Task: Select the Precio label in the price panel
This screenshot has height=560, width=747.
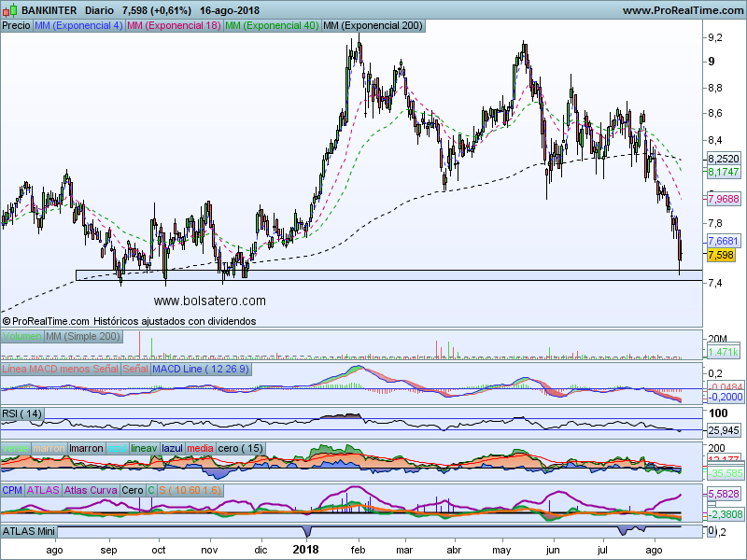Action: tap(16, 26)
